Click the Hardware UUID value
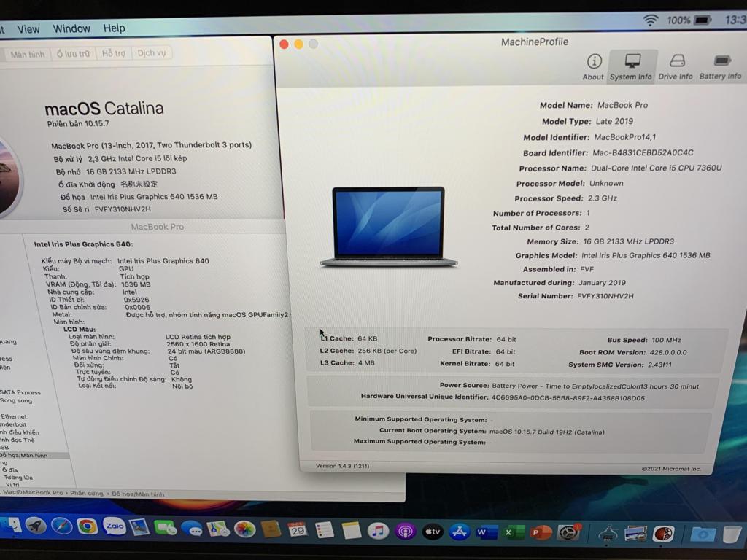This screenshot has width=747, height=560. click(x=568, y=398)
